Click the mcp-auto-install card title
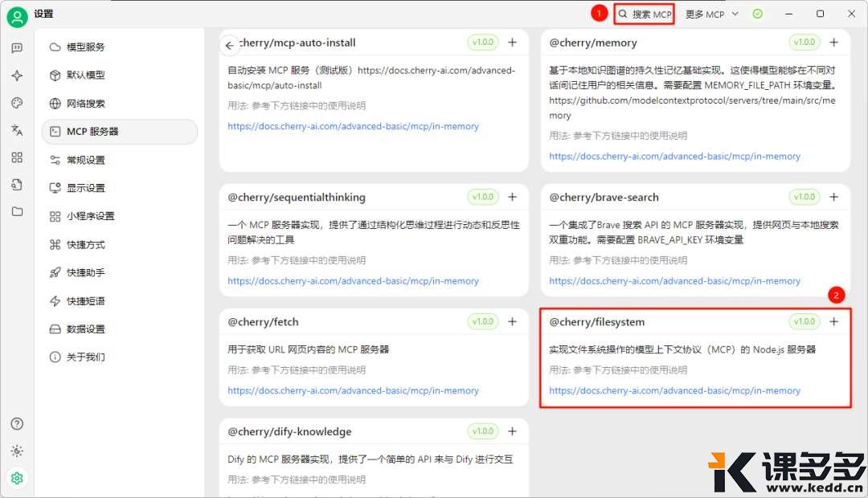The image size is (868, 498). (298, 43)
